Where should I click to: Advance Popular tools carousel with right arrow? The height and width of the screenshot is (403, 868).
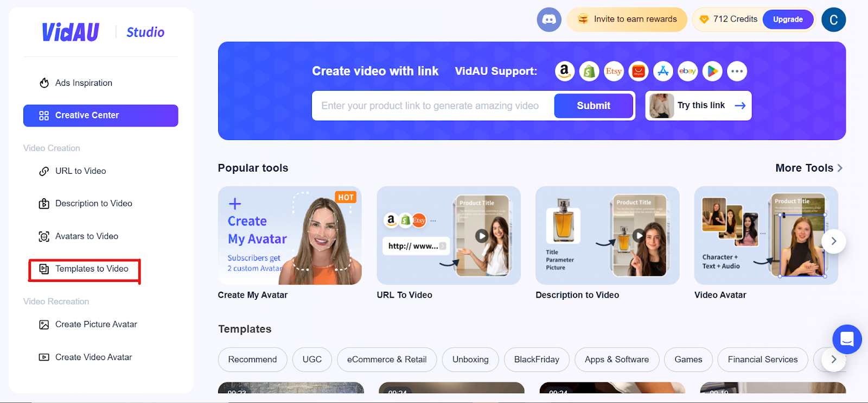click(x=834, y=241)
